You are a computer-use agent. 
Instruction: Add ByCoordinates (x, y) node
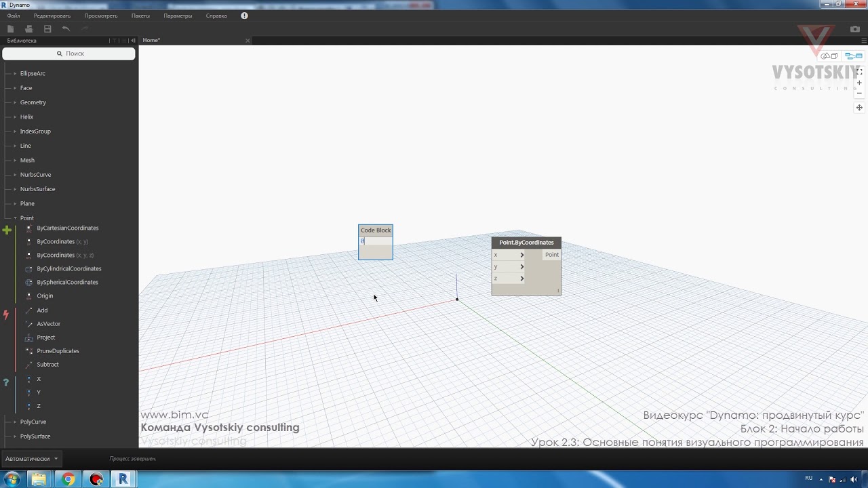tap(62, 241)
